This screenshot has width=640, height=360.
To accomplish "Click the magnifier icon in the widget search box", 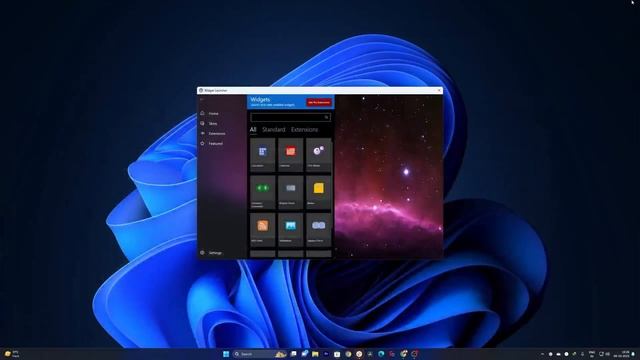I will coord(327,117).
